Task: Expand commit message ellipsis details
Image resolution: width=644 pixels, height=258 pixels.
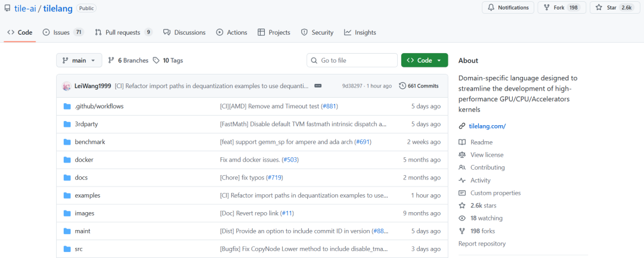Action: pyautogui.click(x=318, y=86)
